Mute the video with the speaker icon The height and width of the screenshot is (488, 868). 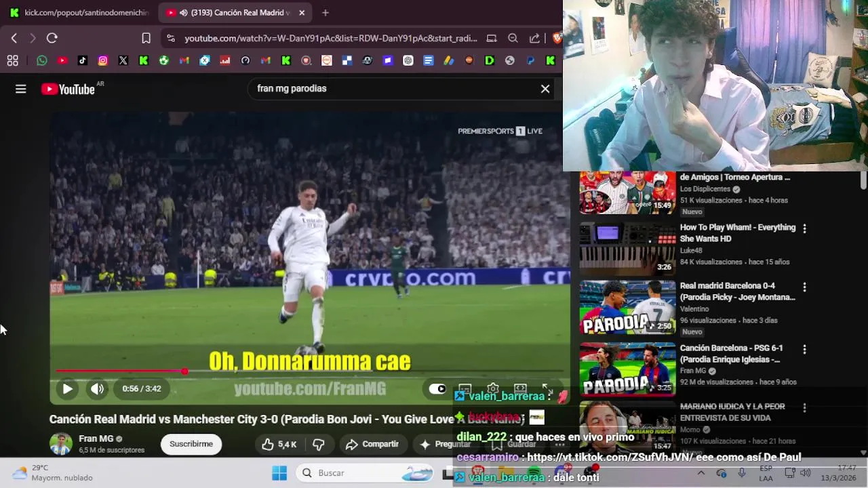click(97, 389)
